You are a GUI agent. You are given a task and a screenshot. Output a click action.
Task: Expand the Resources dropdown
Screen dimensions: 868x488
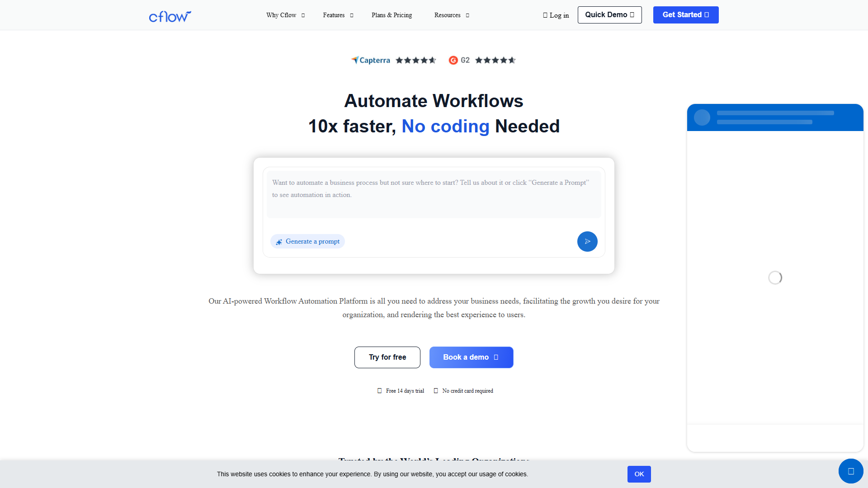(x=452, y=15)
